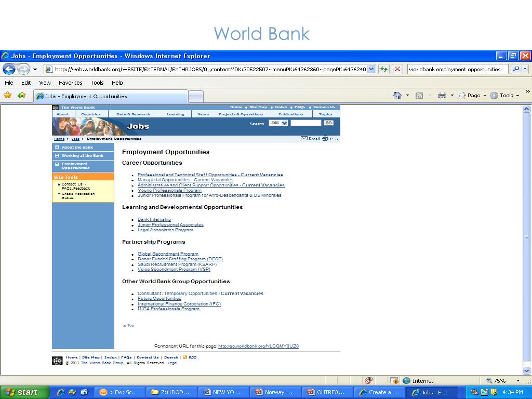The image size is (532, 399).
Task: Switch to the Create a... taskbar window
Action: click(x=379, y=392)
